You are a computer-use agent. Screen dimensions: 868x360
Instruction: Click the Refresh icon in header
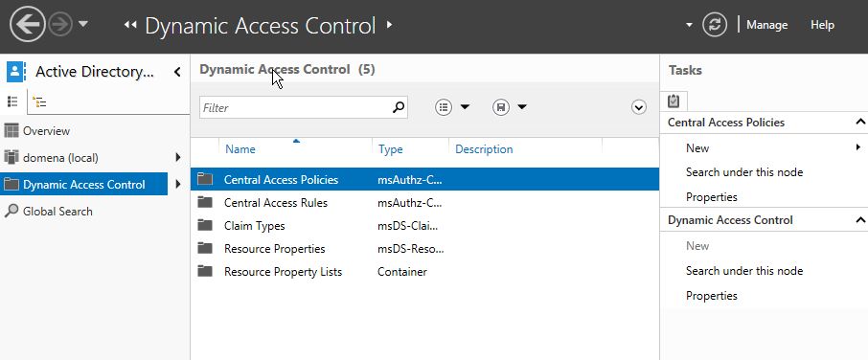click(x=714, y=25)
